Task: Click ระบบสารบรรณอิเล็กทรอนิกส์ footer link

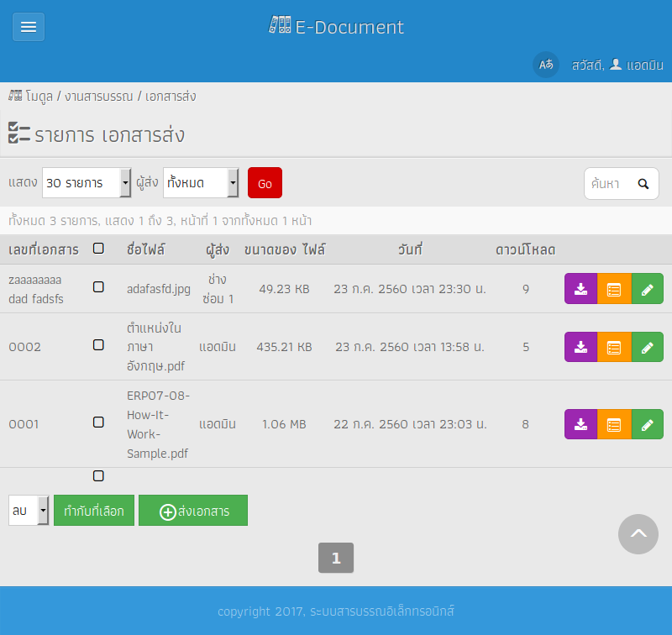Action: 382,611
